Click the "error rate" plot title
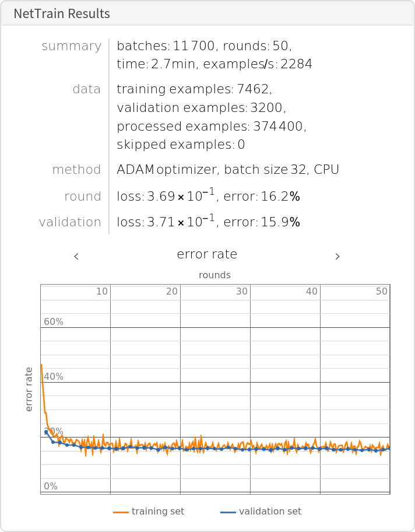The image size is (415, 532). coord(207,254)
